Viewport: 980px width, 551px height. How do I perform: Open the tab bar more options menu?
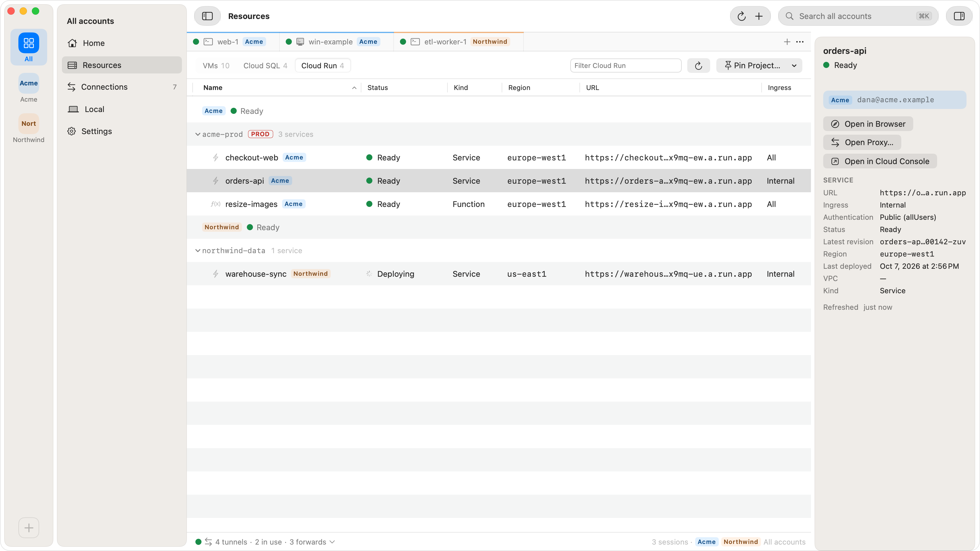pyautogui.click(x=800, y=42)
